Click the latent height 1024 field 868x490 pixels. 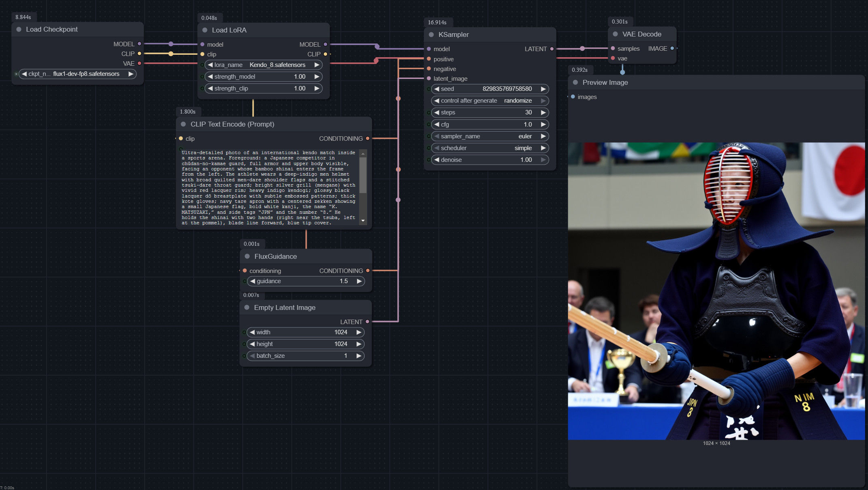click(306, 344)
